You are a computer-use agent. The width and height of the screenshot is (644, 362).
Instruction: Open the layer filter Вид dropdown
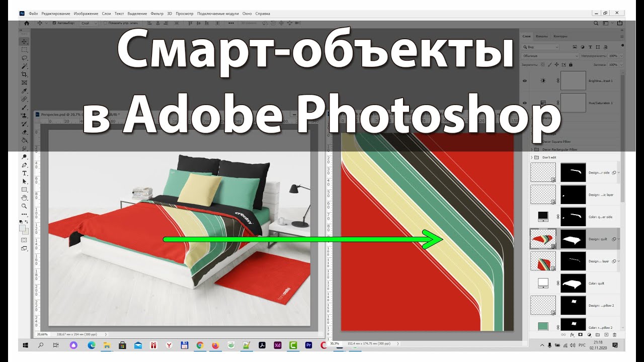(x=540, y=47)
